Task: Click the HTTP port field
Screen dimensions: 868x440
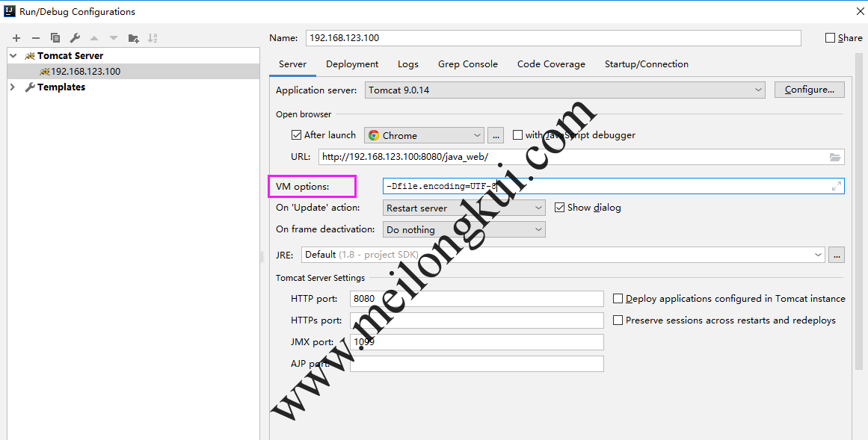Action: click(477, 298)
